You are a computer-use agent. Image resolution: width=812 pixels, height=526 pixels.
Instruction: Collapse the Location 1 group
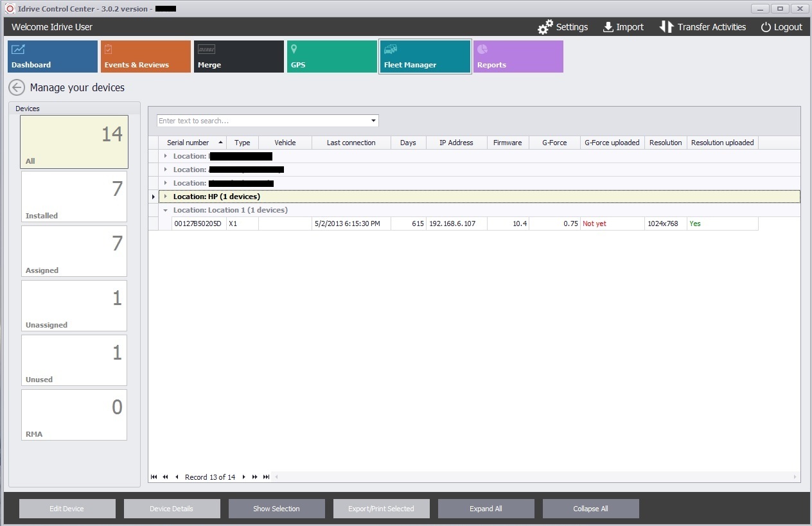[x=166, y=210]
